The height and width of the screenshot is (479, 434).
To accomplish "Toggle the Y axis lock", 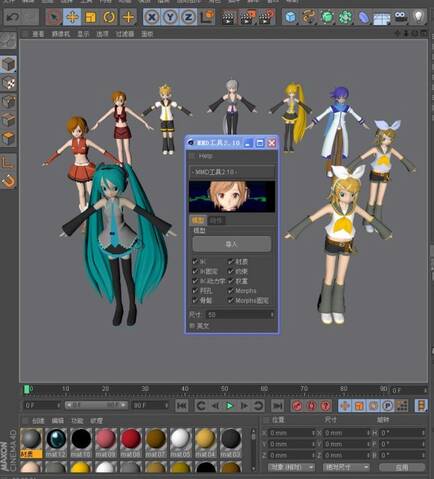I will (170, 17).
